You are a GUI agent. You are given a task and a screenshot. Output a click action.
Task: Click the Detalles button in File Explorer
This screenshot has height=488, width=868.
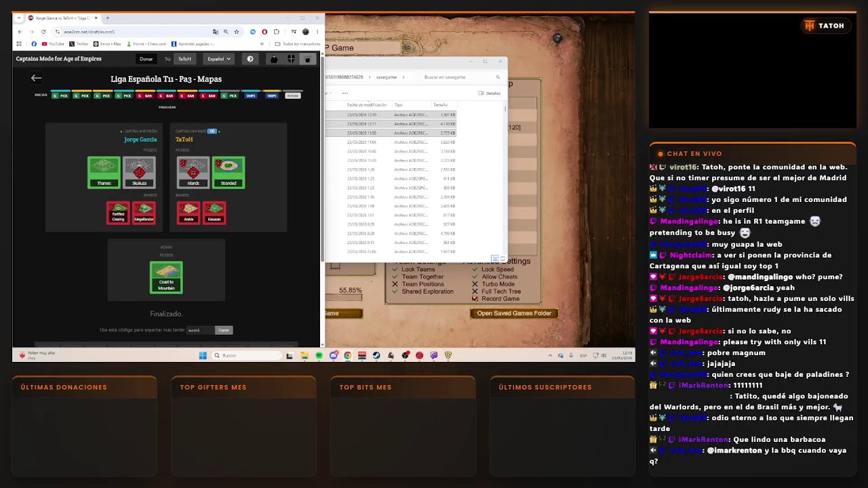490,94
